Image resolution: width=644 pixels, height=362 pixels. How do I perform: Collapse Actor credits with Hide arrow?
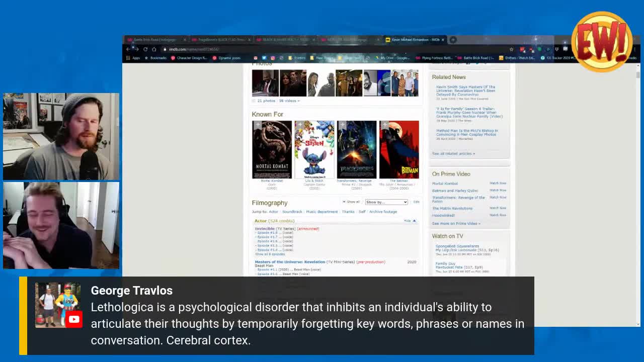(x=411, y=221)
